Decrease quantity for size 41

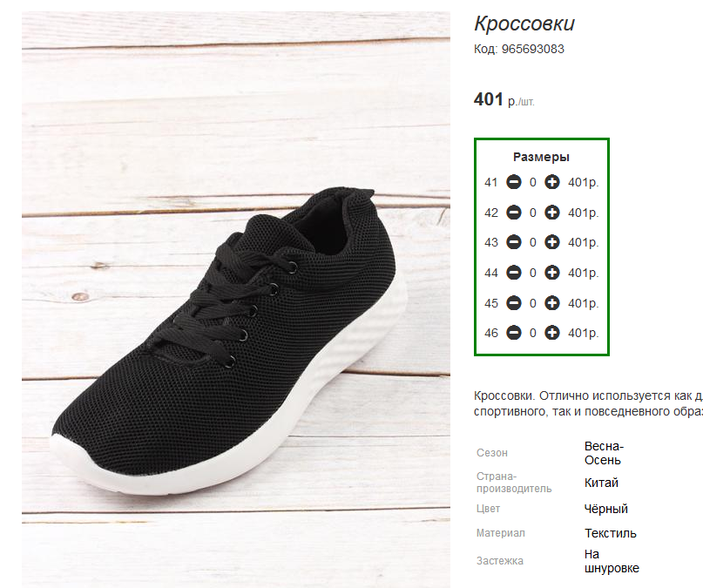514,182
